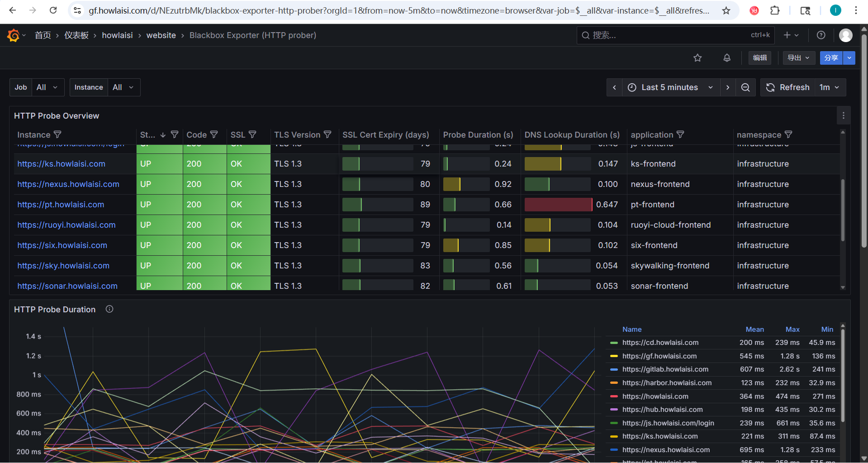Click the info icon on HTTP Probe Duration
Viewport: 868px width, 463px height.
point(109,309)
